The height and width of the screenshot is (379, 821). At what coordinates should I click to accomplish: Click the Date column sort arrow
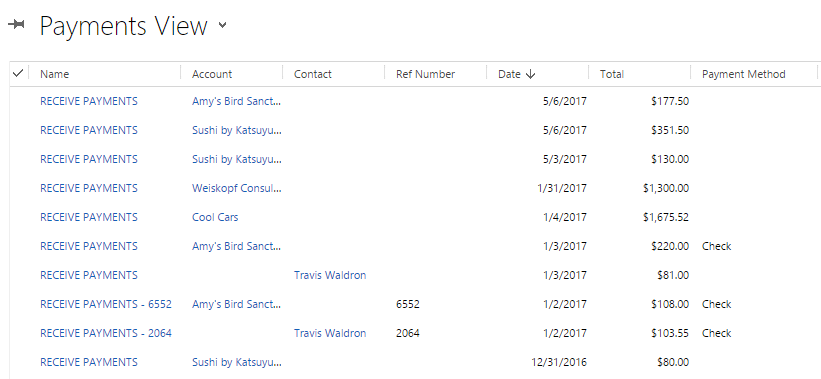(x=530, y=74)
